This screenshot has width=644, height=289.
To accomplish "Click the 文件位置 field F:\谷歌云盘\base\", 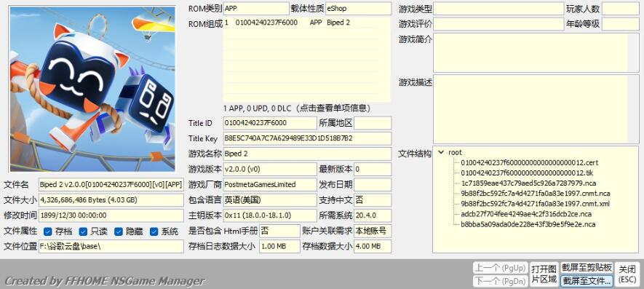I will [x=111, y=246].
